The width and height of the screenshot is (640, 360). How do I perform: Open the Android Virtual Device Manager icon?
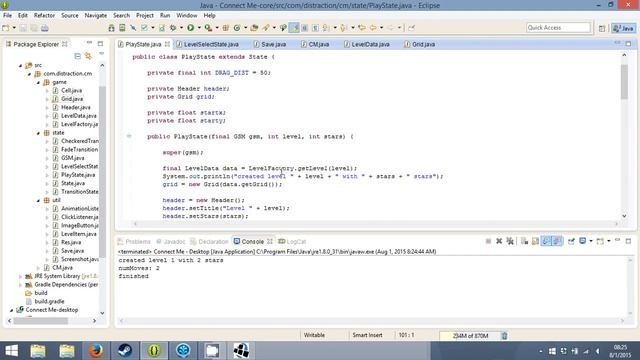click(x=122, y=28)
